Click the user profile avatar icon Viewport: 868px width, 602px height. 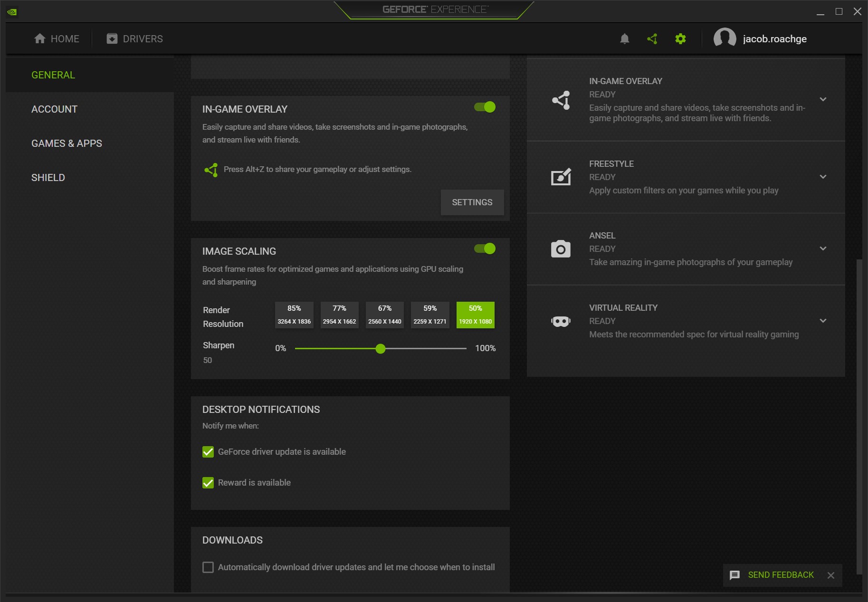click(x=725, y=38)
